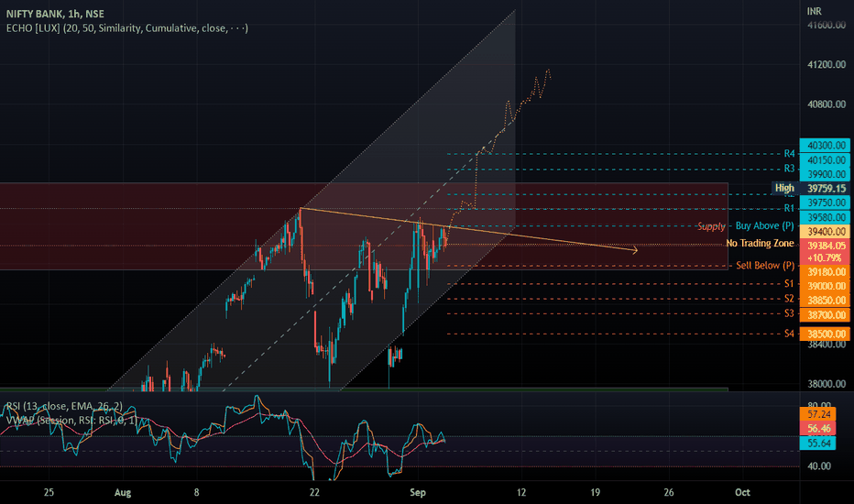Select the yellow trendline arrowhead
Viewport: 854px width, 504px height.
634,250
